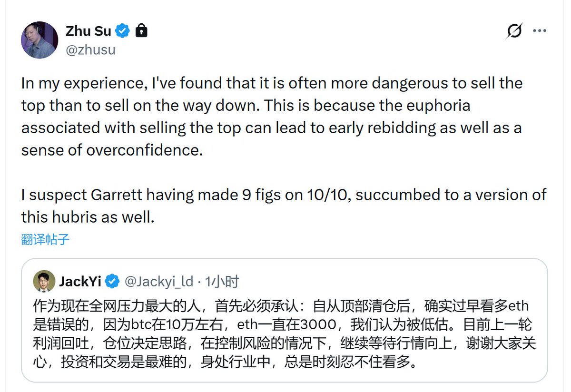Screen dimensions: 571x392
Task: Click Zhu Su's blue verified badge
Action: click(x=123, y=31)
